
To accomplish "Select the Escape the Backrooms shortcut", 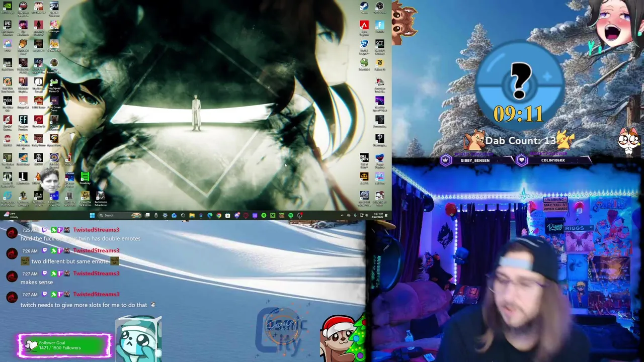I will [85, 198].
